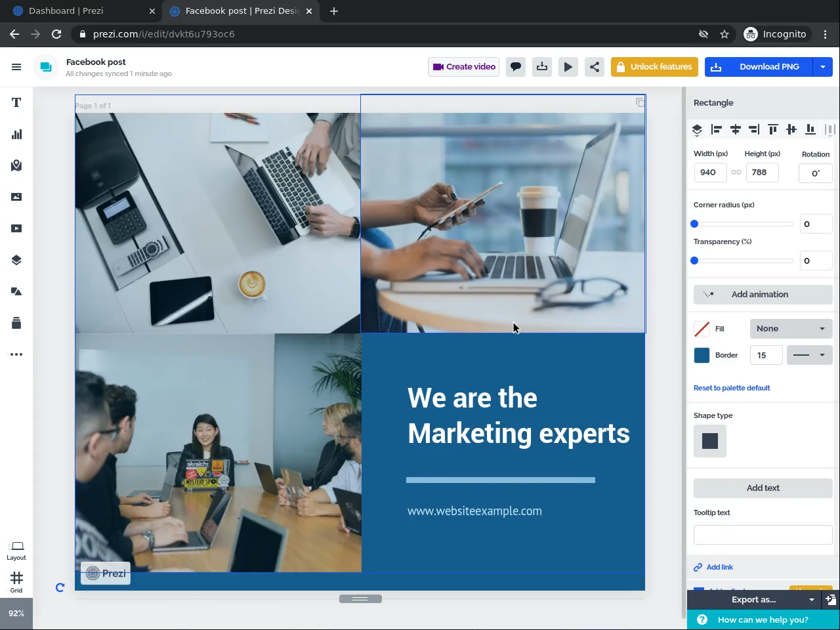This screenshot has width=840, height=630.
Task: Open the hamburger main menu
Action: 16,67
